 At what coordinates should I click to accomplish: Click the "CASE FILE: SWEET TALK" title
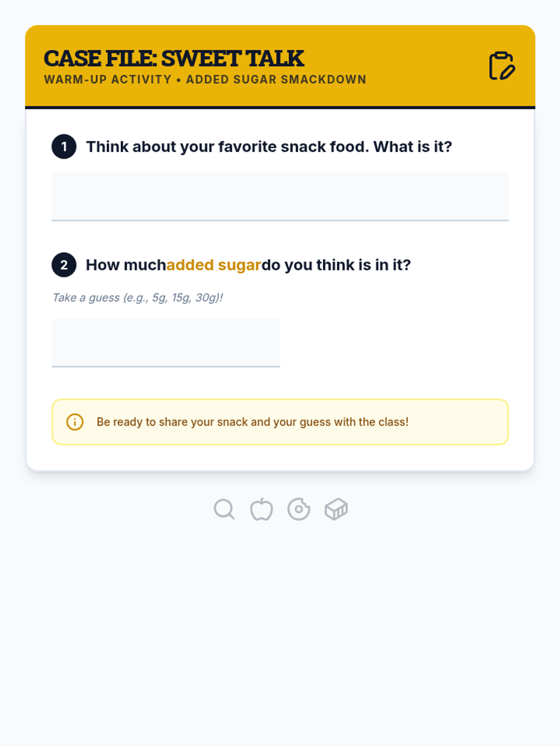coord(174,58)
